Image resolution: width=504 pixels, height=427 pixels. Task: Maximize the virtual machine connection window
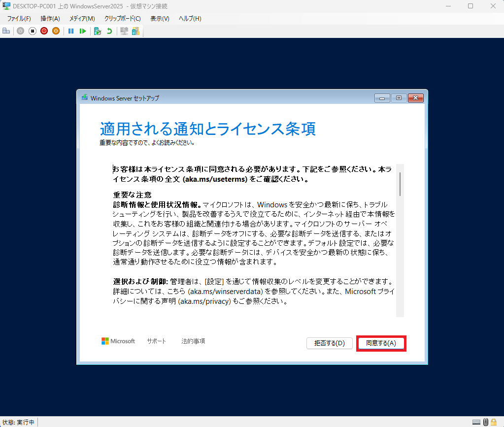(470, 6)
